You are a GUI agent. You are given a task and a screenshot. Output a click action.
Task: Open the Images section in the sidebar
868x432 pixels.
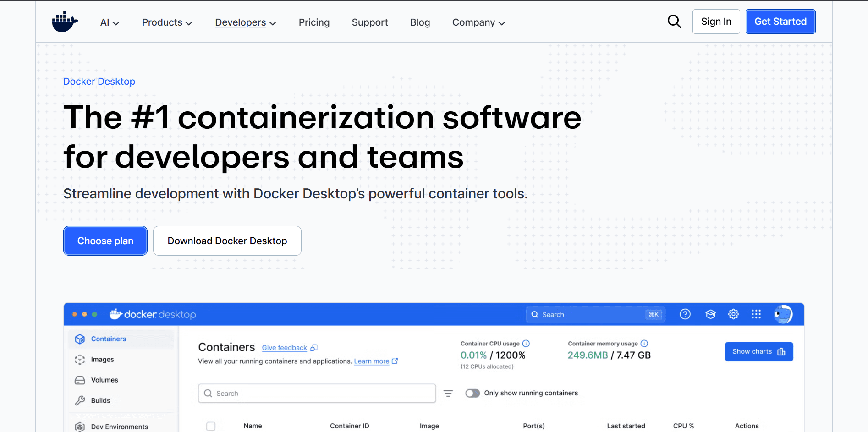click(x=103, y=359)
